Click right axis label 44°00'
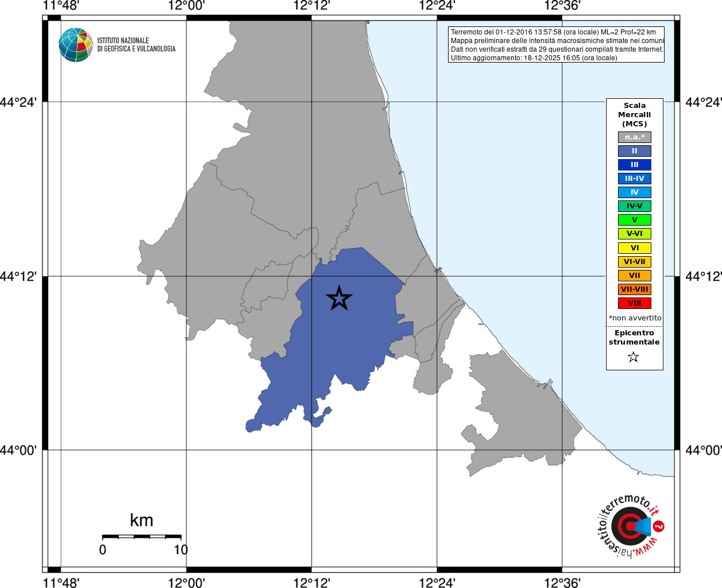The height and width of the screenshot is (588, 722). coord(704,450)
